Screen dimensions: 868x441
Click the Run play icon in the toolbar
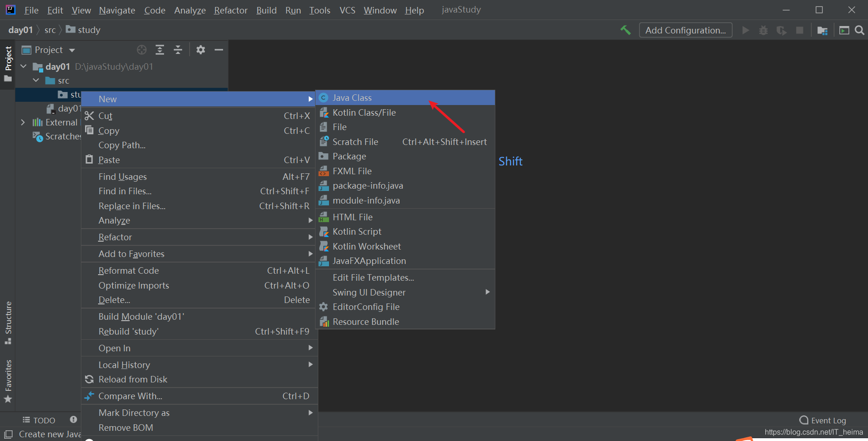(746, 30)
